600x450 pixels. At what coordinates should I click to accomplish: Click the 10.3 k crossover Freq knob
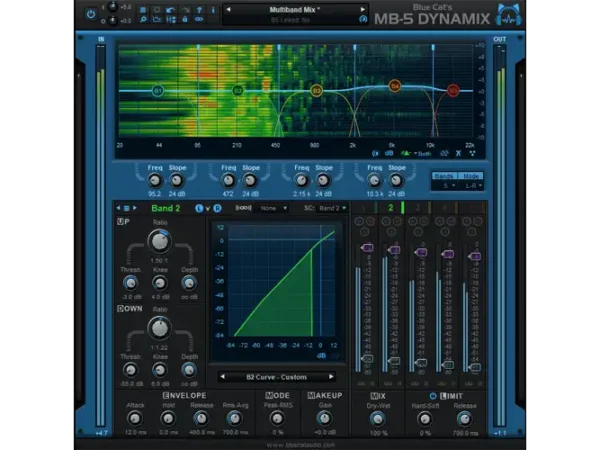(x=374, y=180)
